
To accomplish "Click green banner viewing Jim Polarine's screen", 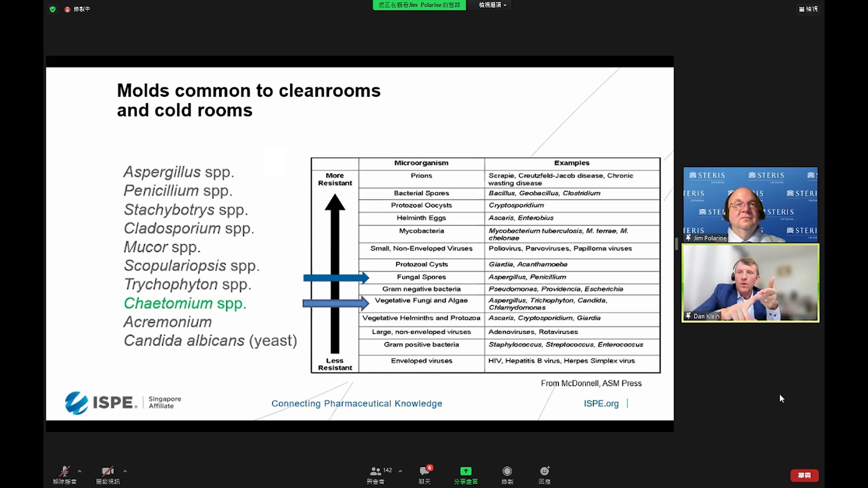I will [x=419, y=5].
